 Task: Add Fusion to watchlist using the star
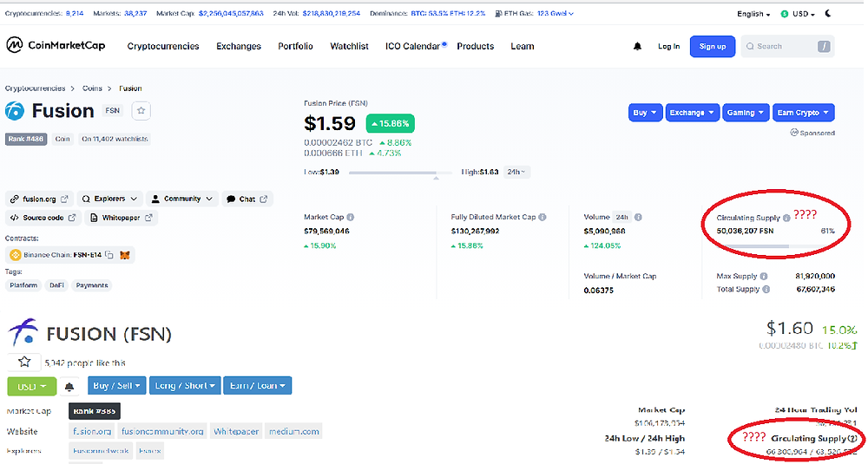coord(141,111)
